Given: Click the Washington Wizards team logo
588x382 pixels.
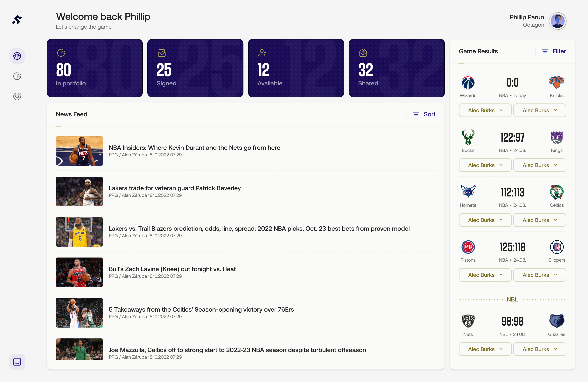Looking at the screenshot, I should coord(468,82).
